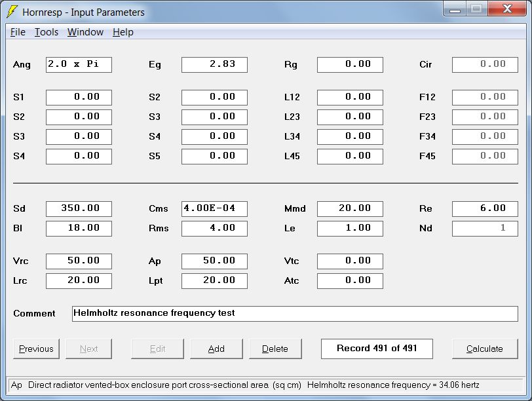Click the Nd label
532x401 pixels.
tap(426, 228)
